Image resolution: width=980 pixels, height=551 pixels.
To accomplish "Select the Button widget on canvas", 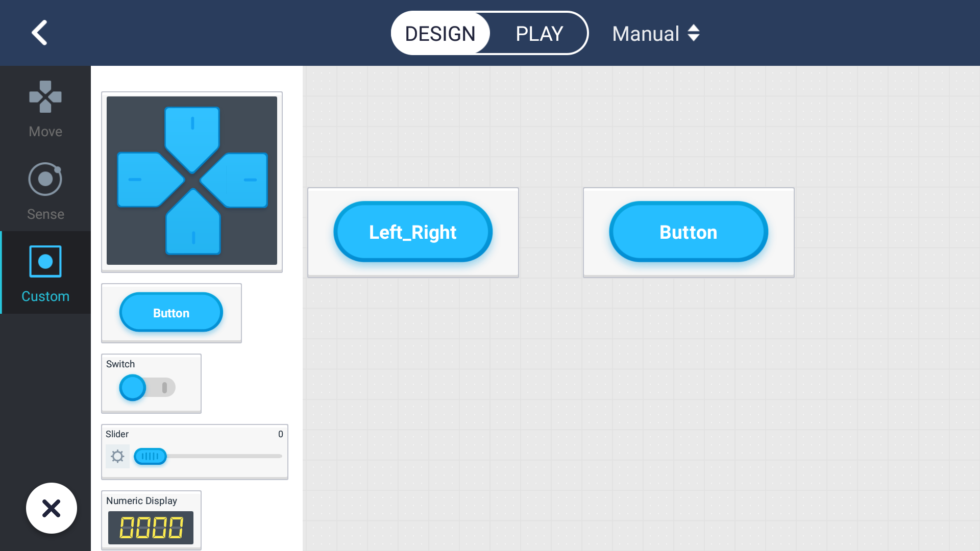I will [689, 232].
